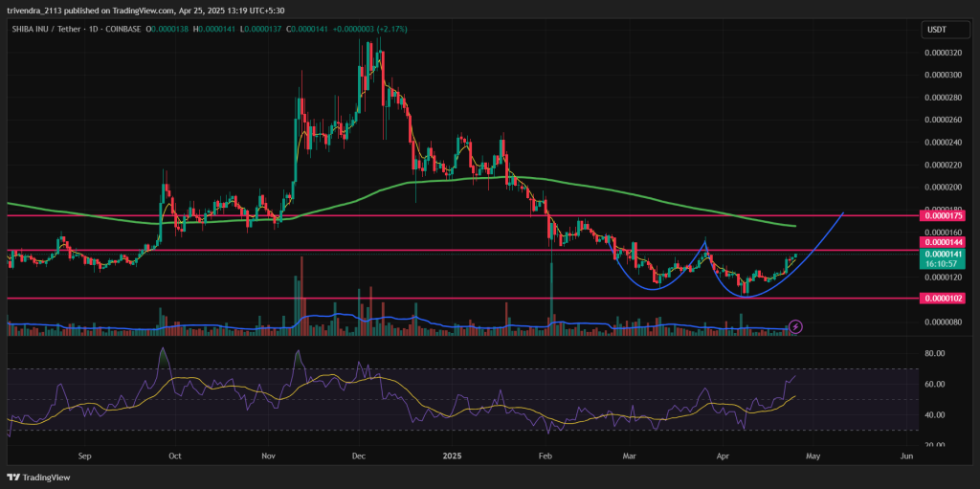Click 0.0000320 on the price axis
The width and height of the screenshot is (980, 489).
tap(942, 54)
